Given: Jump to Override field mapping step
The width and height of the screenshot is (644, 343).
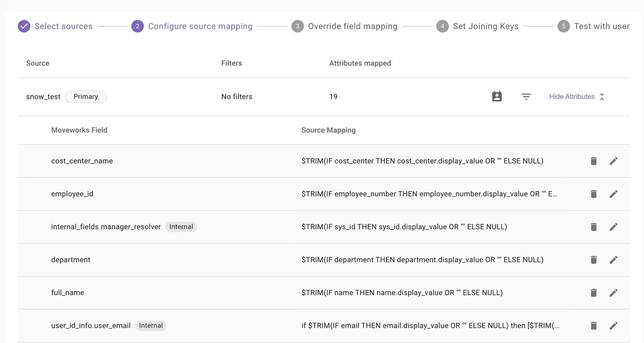Looking at the screenshot, I should pyautogui.click(x=345, y=26).
